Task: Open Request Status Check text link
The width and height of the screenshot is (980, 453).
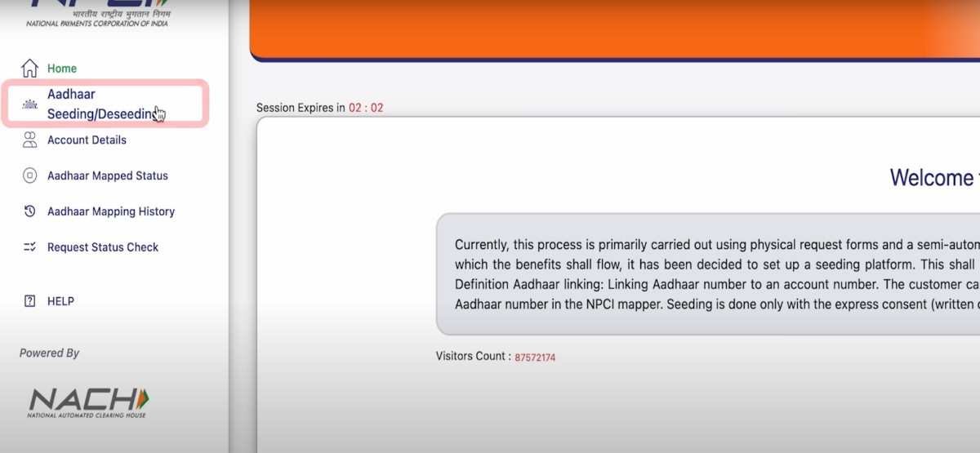Action: [103, 247]
